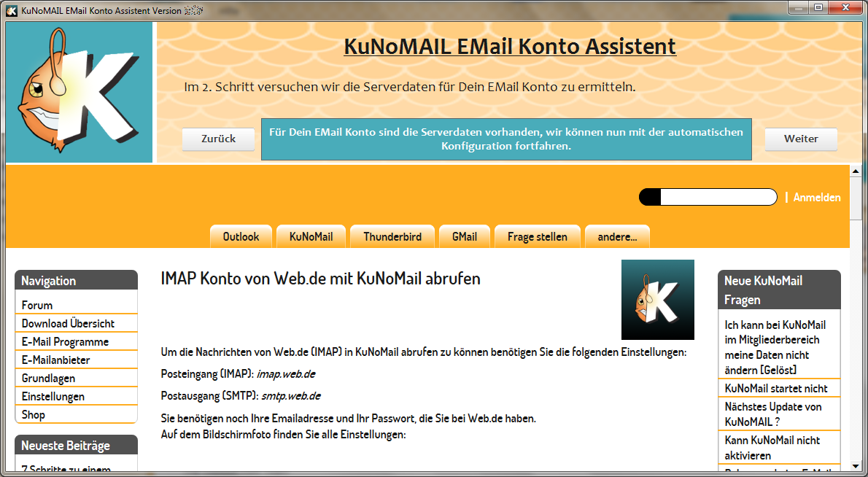Open the andere... tab
Screen dimensions: 868x477
pyautogui.click(x=617, y=237)
